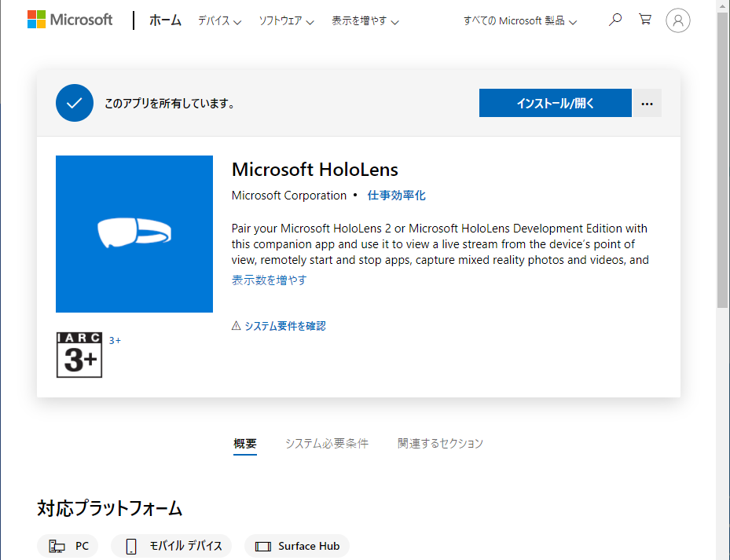730x560 pixels.
Task: Click the user account sign-in icon
Action: click(677, 20)
